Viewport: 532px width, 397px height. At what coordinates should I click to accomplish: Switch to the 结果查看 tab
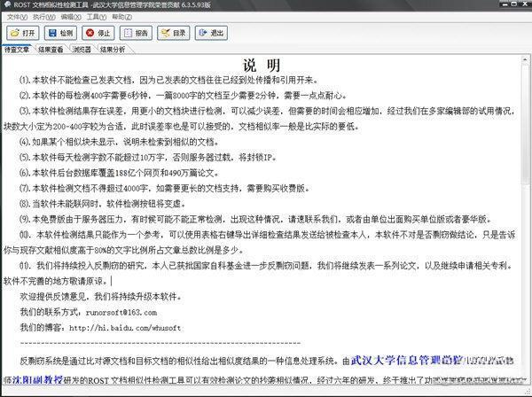point(51,50)
